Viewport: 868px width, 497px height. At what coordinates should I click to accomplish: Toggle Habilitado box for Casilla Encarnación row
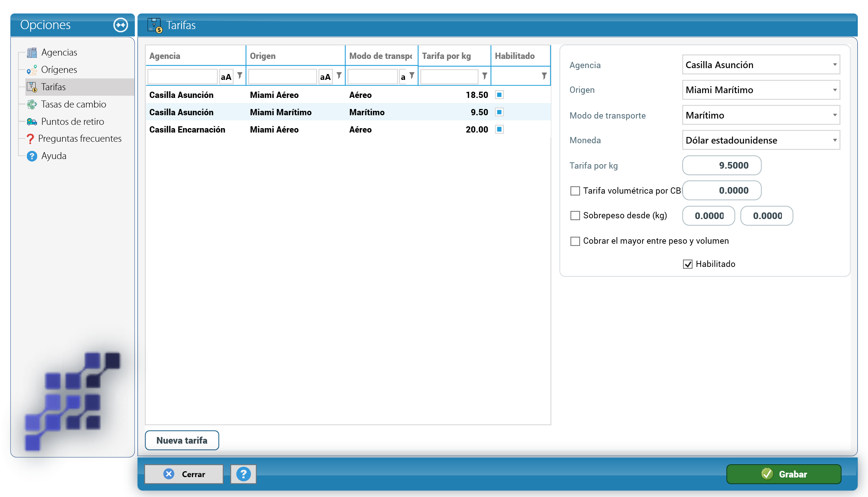tap(499, 129)
